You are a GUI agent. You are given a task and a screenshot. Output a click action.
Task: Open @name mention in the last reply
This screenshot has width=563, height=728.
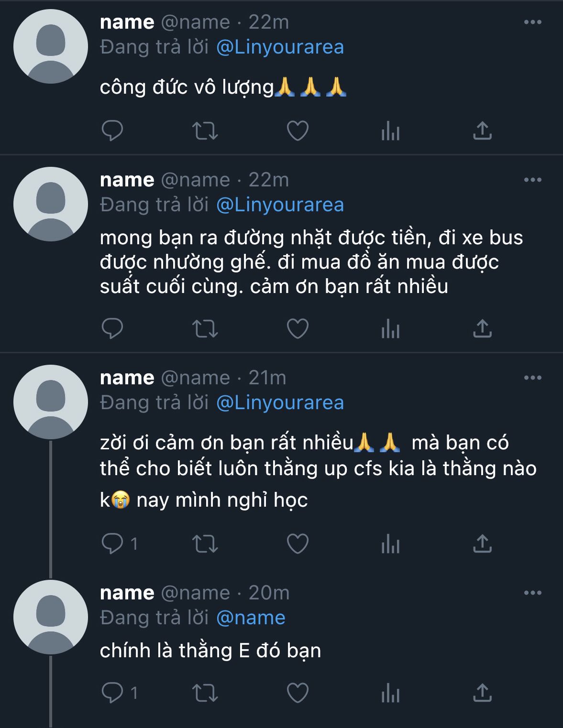pos(251,618)
